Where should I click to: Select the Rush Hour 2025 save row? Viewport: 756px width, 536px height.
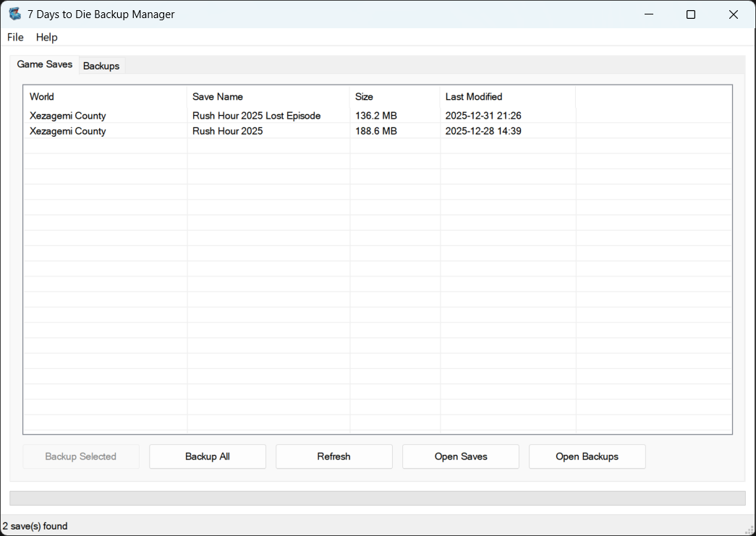tap(227, 132)
